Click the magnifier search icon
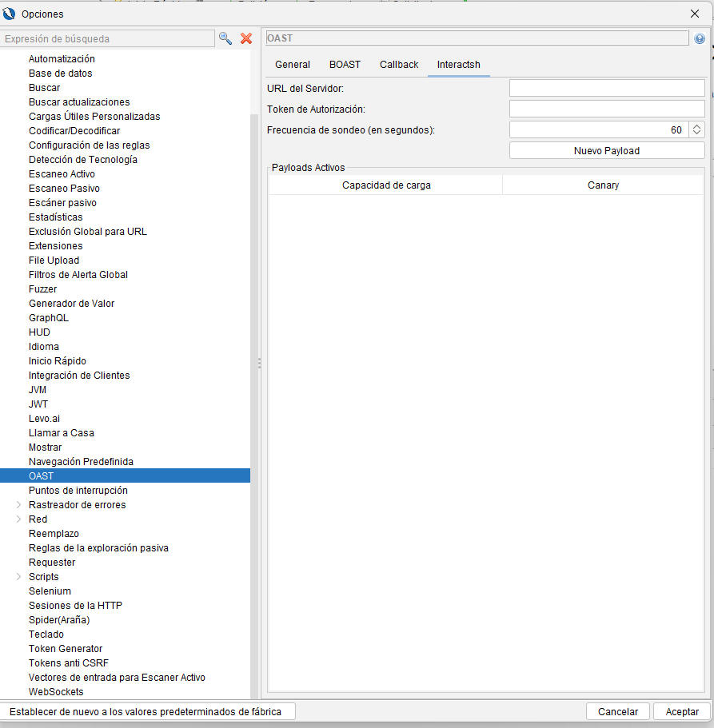The height and width of the screenshot is (728, 714). [225, 38]
